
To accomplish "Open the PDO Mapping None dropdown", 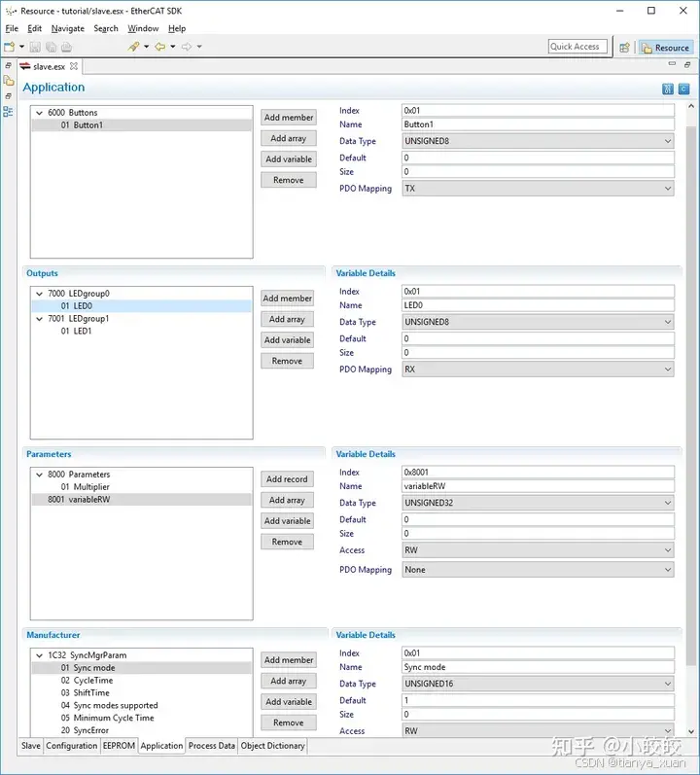I will (x=538, y=570).
